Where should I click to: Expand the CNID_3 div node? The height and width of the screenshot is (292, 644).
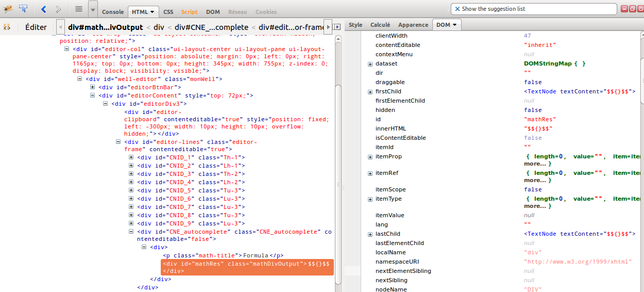131,174
